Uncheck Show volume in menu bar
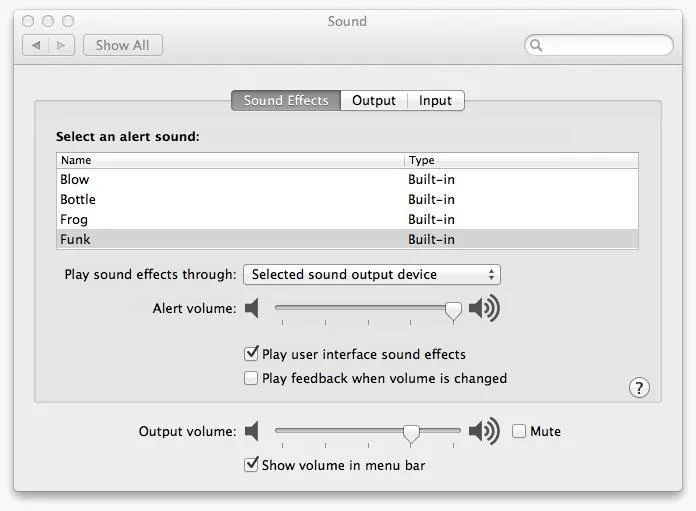 [x=251, y=465]
